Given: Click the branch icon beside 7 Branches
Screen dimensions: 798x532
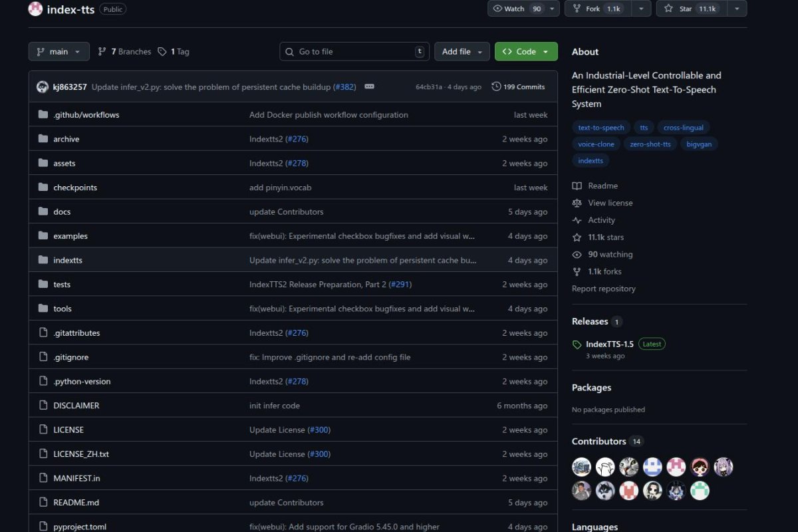Looking at the screenshot, I should (101, 51).
